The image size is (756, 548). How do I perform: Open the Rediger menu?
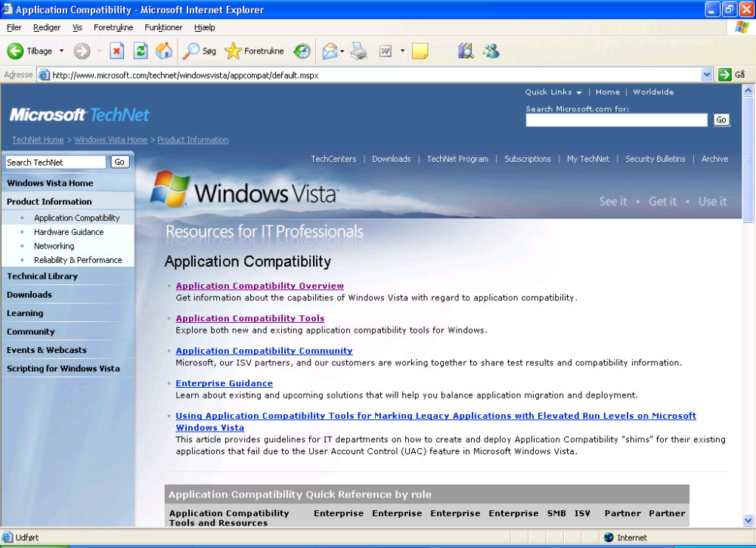pos(47,27)
